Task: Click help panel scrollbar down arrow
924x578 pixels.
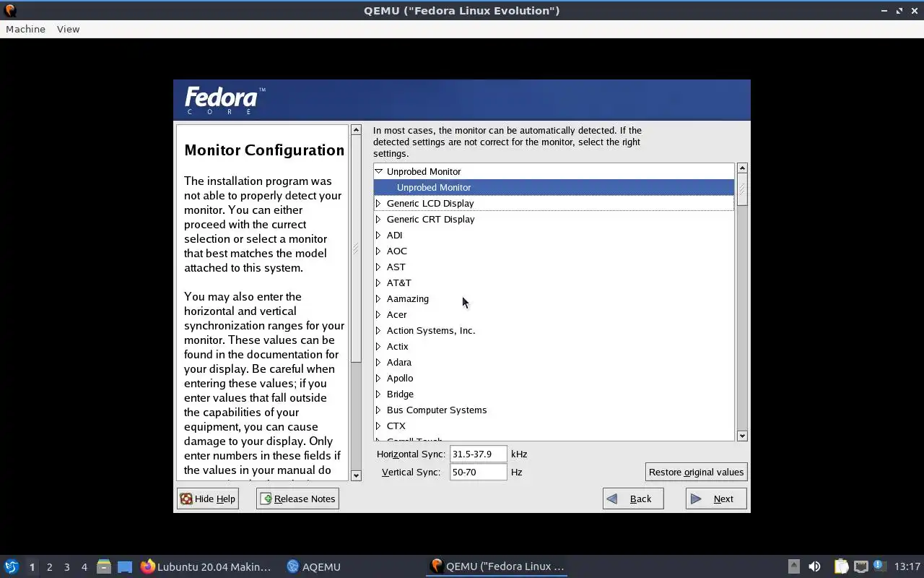Action: click(x=356, y=475)
